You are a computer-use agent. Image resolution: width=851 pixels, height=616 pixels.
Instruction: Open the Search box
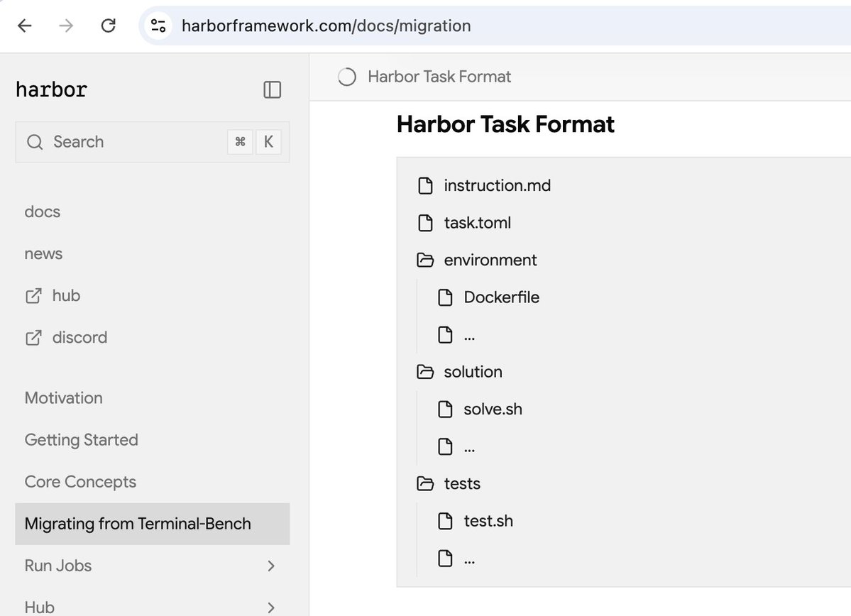pyautogui.click(x=153, y=142)
